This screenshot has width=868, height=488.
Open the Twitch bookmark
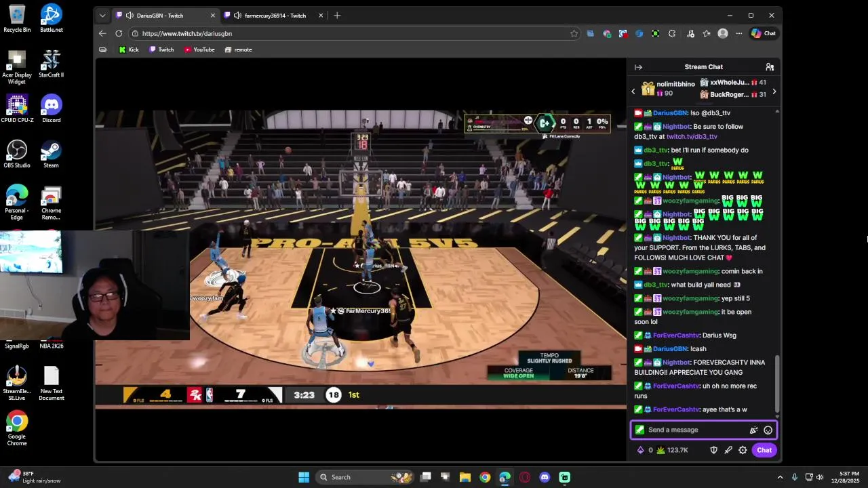[161, 49]
